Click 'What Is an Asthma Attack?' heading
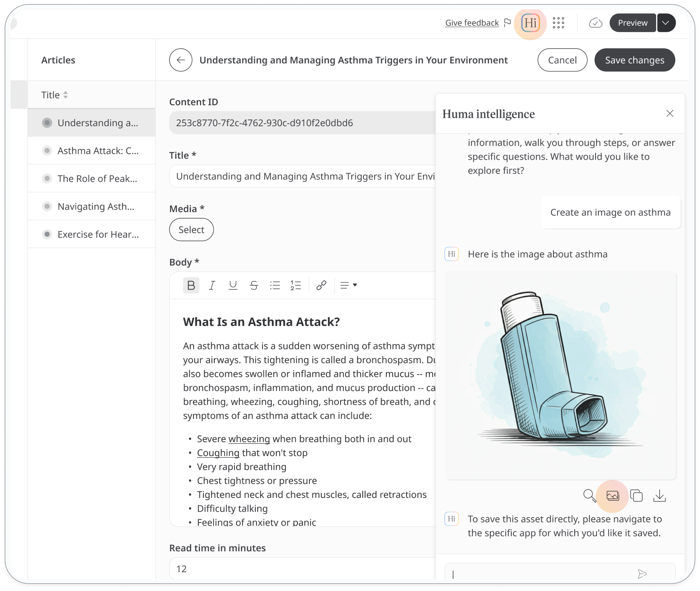This screenshot has width=700, height=591. point(261,322)
